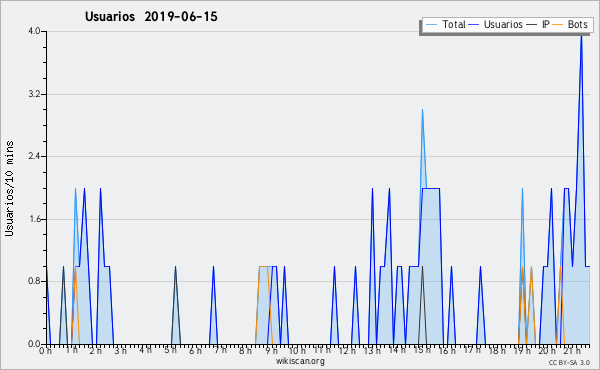Click the orange Bots legend line
This screenshot has height=370, width=600.
point(558,25)
